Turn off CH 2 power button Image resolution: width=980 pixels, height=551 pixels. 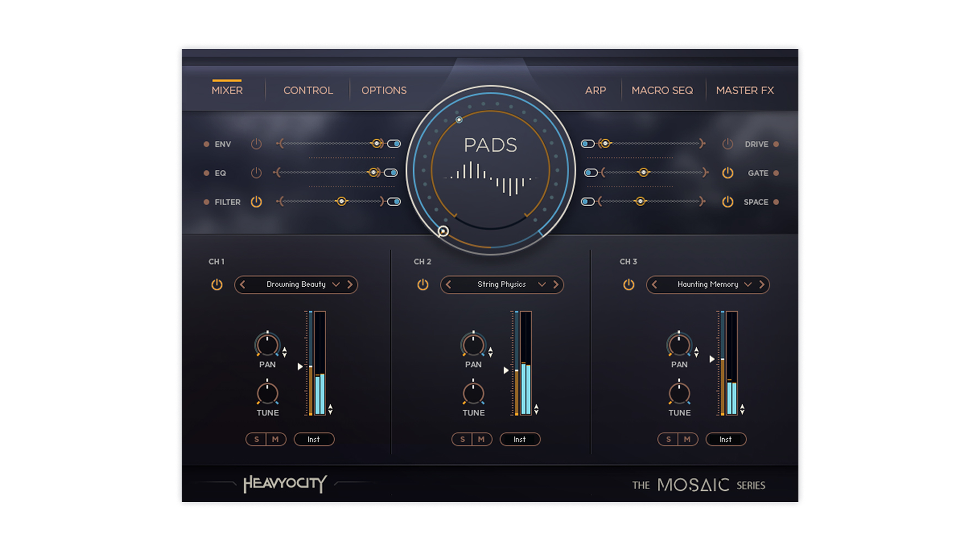[x=423, y=285]
